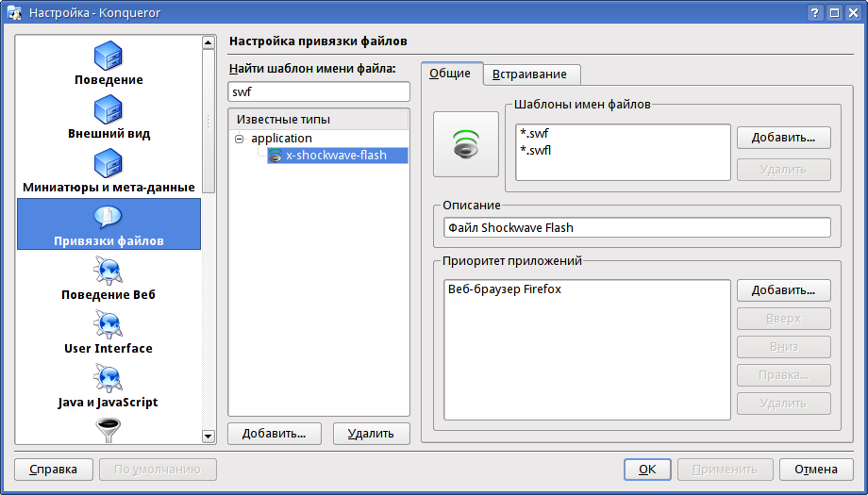
Task: Open Java и JavaScript settings icon
Action: pyautogui.click(x=108, y=378)
